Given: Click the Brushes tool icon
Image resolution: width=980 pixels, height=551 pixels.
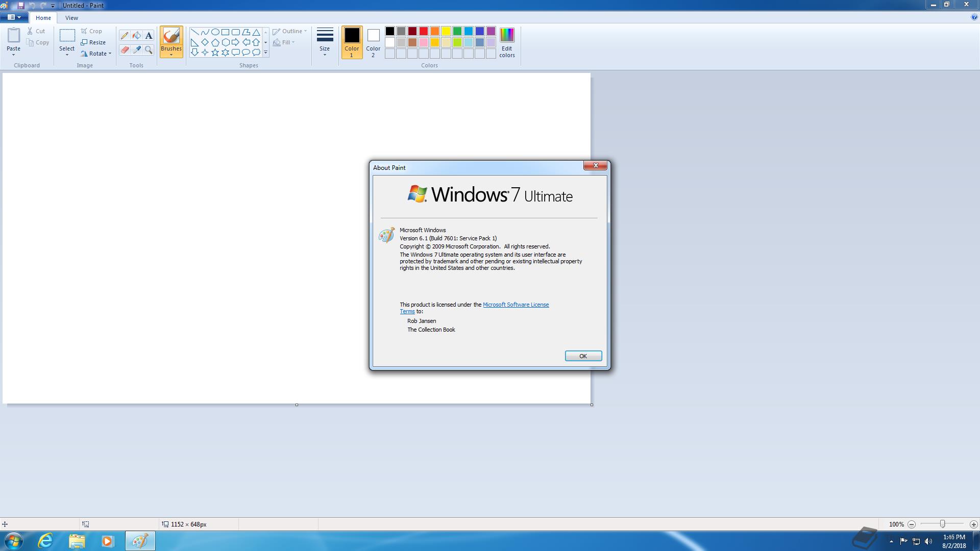Looking at the screenshot, I should click(x=171, y=35).
